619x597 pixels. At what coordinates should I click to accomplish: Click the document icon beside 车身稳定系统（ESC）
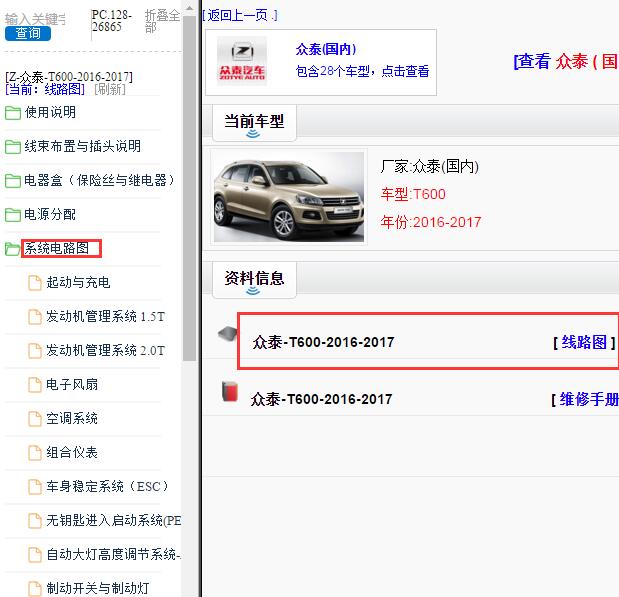(x=35, y=486)
